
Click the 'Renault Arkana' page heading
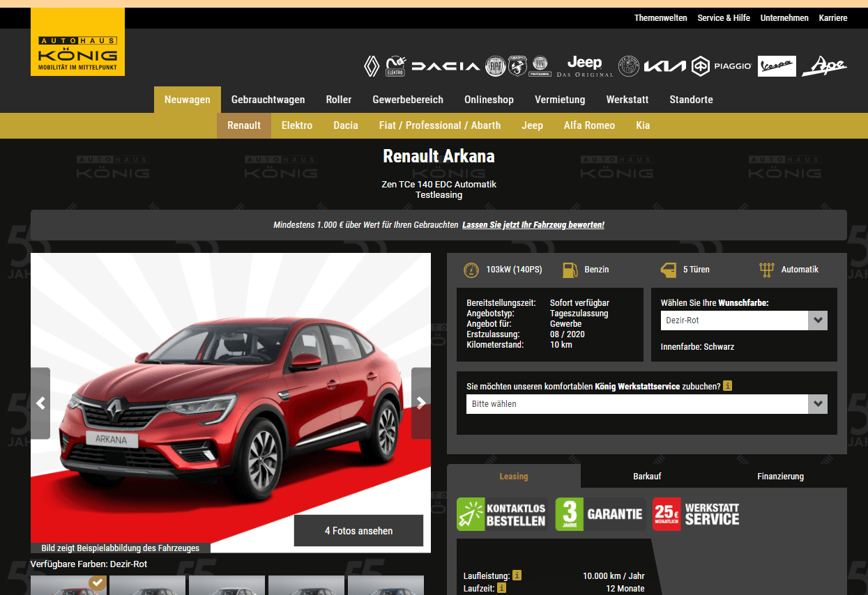pyautogui.click(x=439, y=156)
